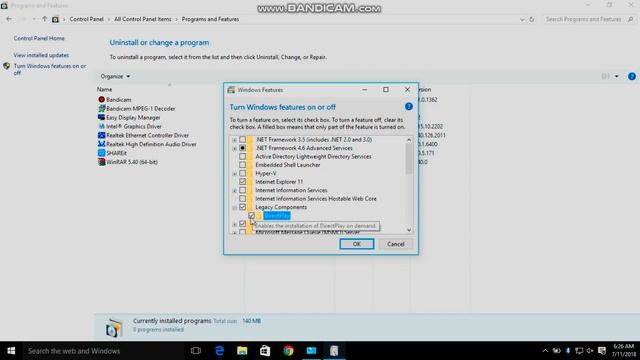The image size is (640, 360).
Task: Click the Back arrow in Programs and Features
Action: (9, 19)
